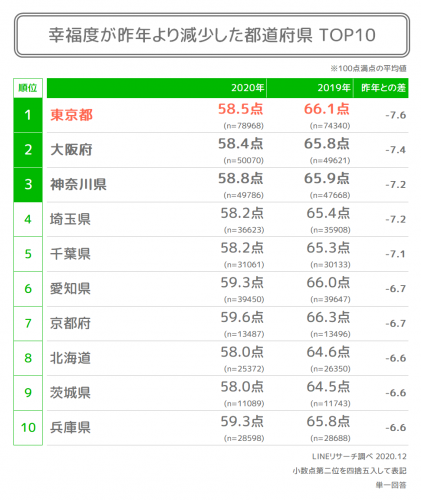Select the 兵庫県 row name

[x=70, y=428]
